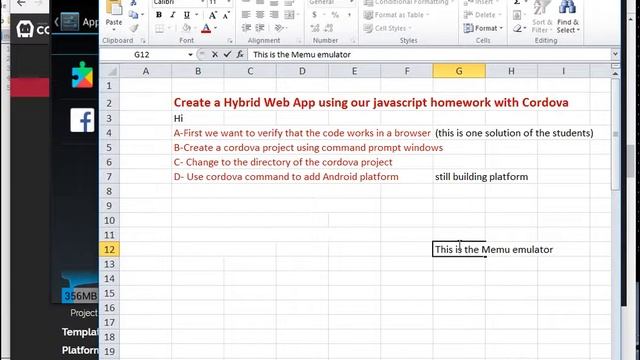Click the Fill down icon in Editing group
640x360 pixels.
tap(517, 15)
